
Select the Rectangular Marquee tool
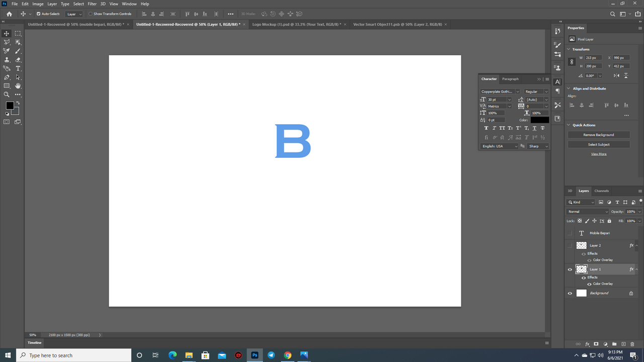[x=18, y=34]
